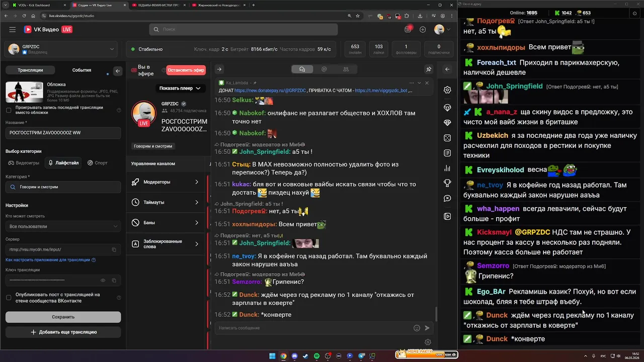The height and width of the screenshot is (362, 644).
Task: Click the bar chart icon in right sidebar
Action: [447, 168]
